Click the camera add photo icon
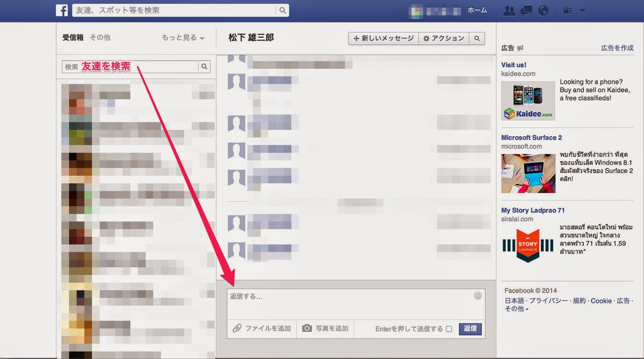The height and width of the screenshot is (359, 644). (x=307, y=328)
